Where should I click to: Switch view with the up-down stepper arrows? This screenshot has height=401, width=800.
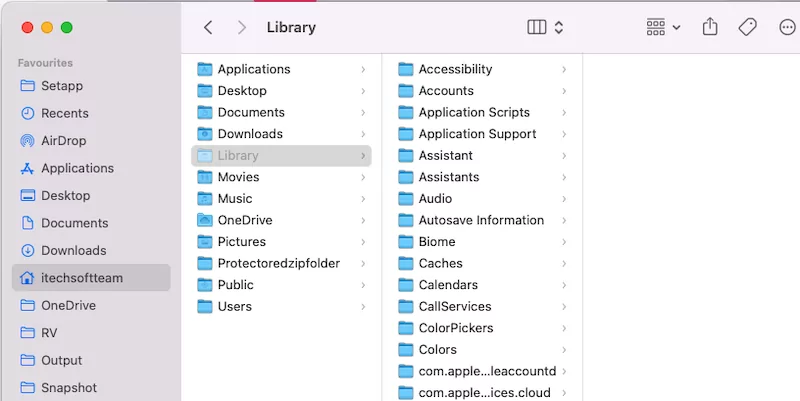(x=559, y=27)
